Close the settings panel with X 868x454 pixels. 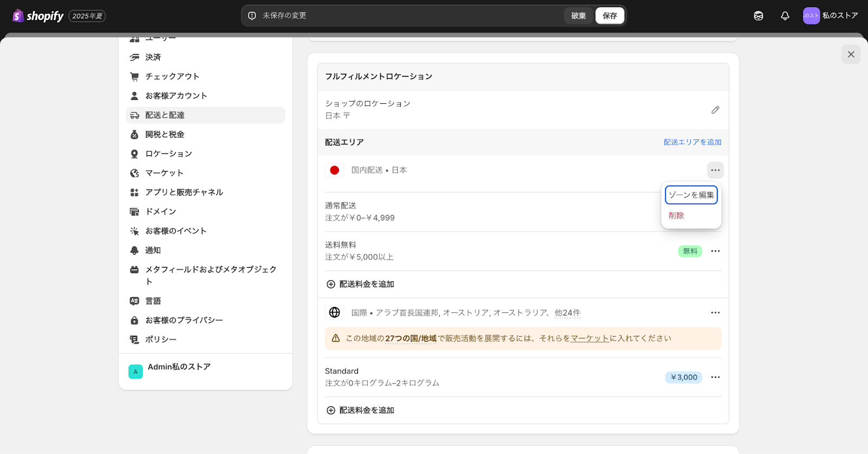coord(851,54)
